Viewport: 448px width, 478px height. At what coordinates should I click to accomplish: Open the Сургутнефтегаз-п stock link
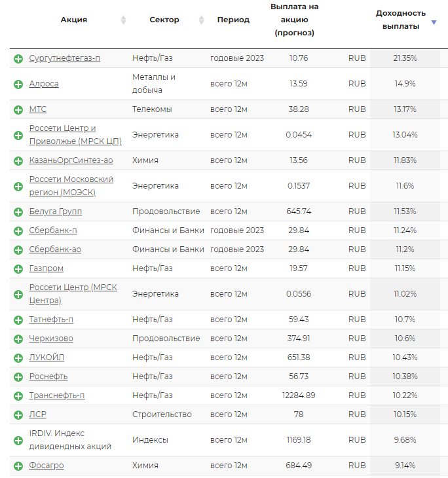[65, 58]
